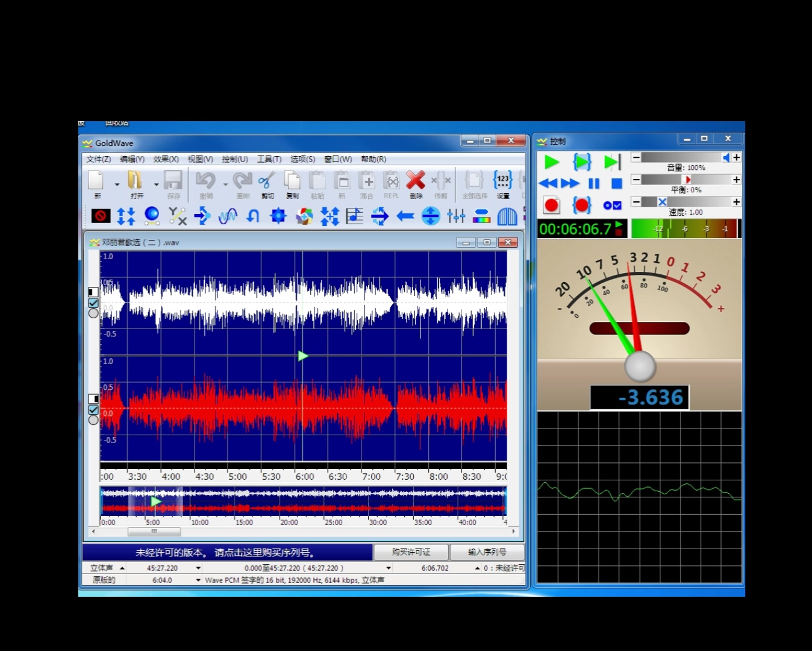The image size is (812, 651).
Task: Click the small square box above the red channel checkbox
Action: tap(93, 399)
